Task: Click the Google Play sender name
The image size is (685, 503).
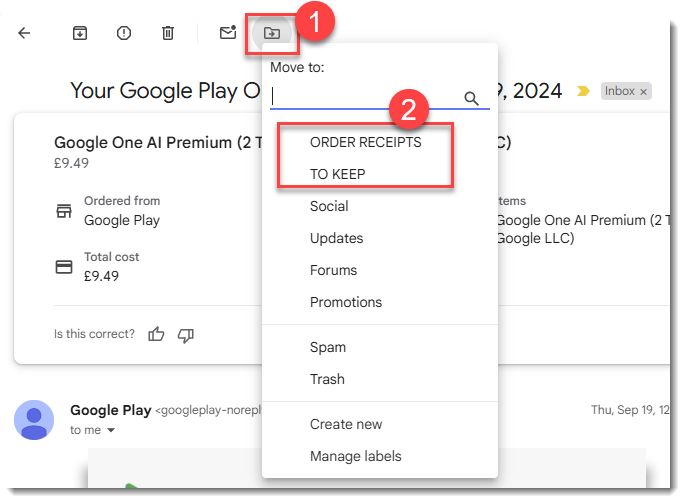Action: (111, 410)
